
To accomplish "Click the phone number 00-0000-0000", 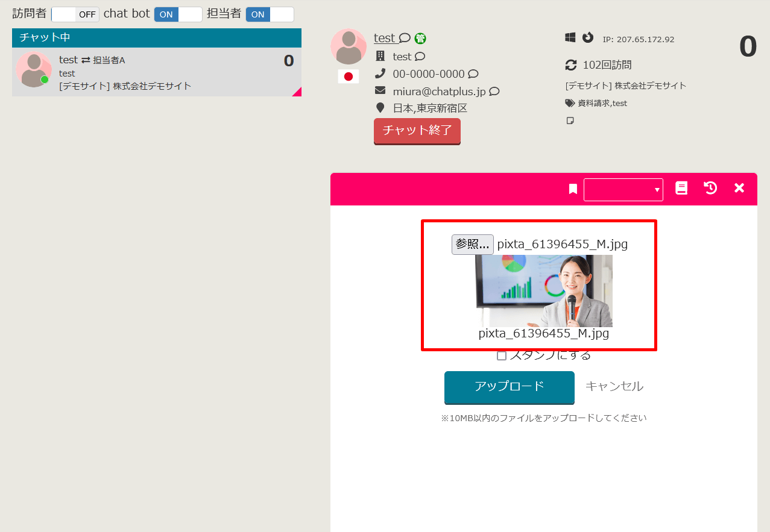I will coord(429,74).
